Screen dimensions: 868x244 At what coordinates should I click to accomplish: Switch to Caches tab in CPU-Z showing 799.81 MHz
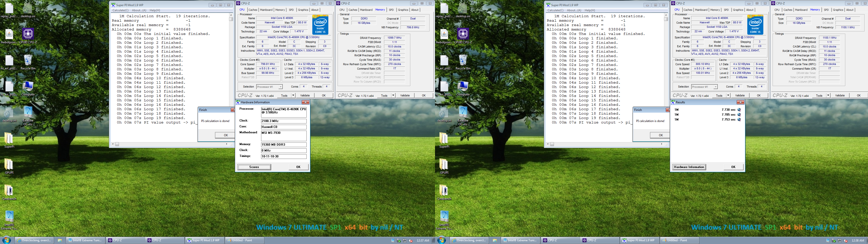point(253,10)
